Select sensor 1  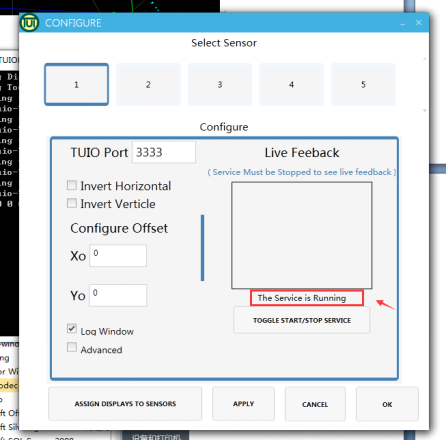coord(76,84)
